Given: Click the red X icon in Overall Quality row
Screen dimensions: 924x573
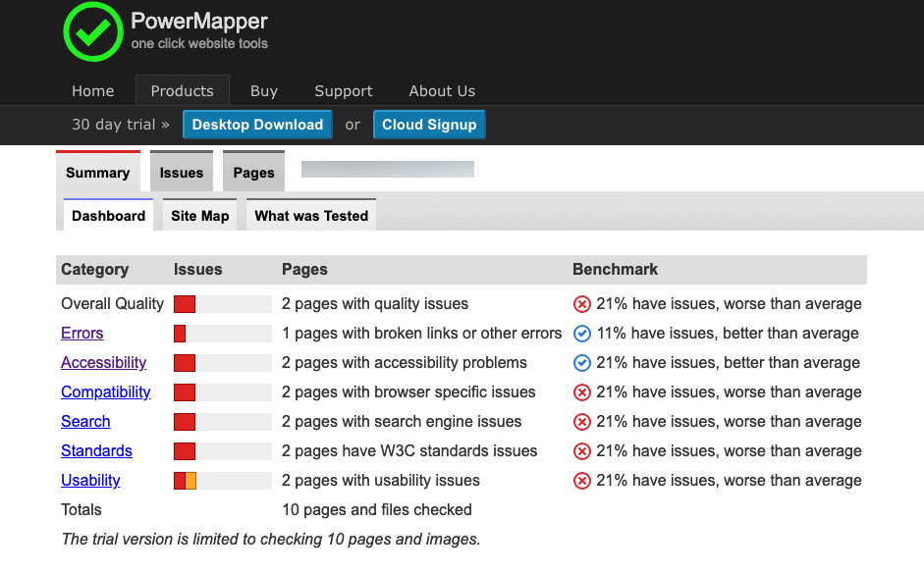Looking at the screenshot, I should tap(581, 304).
